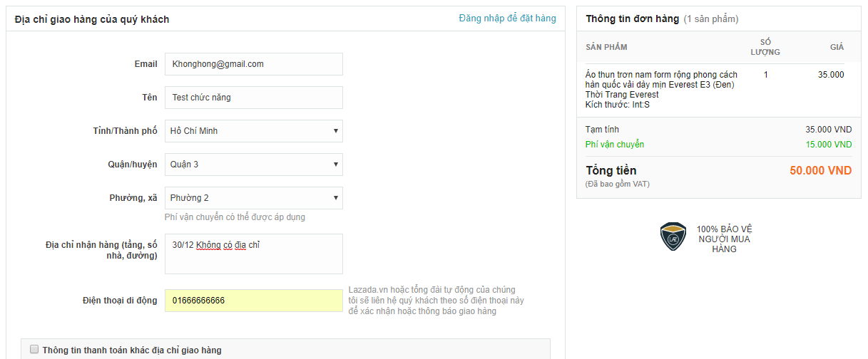Screen dimensions: 868x359
Task: Click the Thông tin đơn hàng heading
Action: coord(633,19)
